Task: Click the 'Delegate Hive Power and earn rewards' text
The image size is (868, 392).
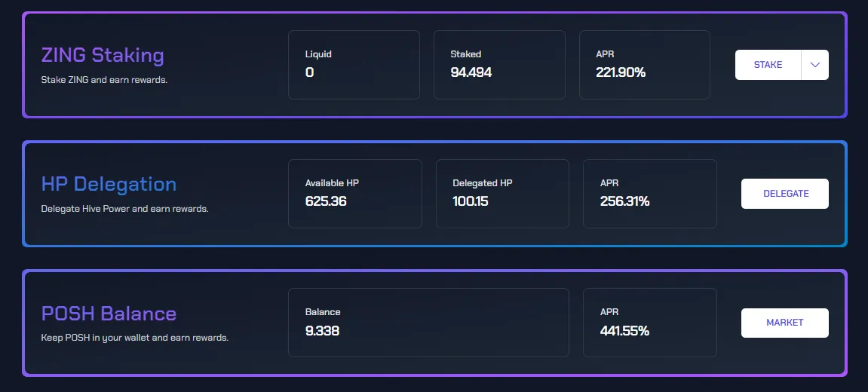Action: (x=124, y=209)
